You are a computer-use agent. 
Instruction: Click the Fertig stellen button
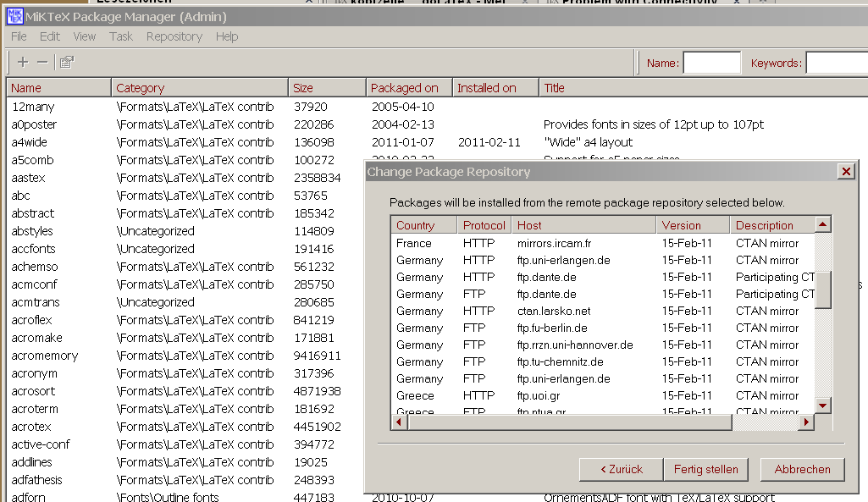pyautogui.click(x=705, y=469)
